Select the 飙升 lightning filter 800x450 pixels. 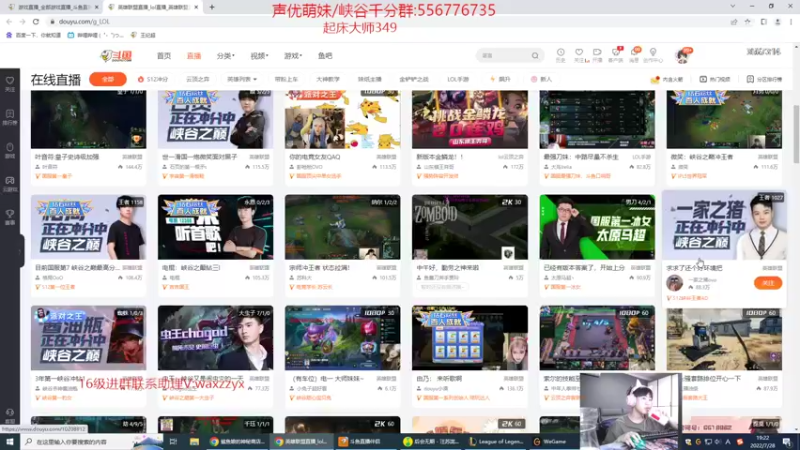500,79
